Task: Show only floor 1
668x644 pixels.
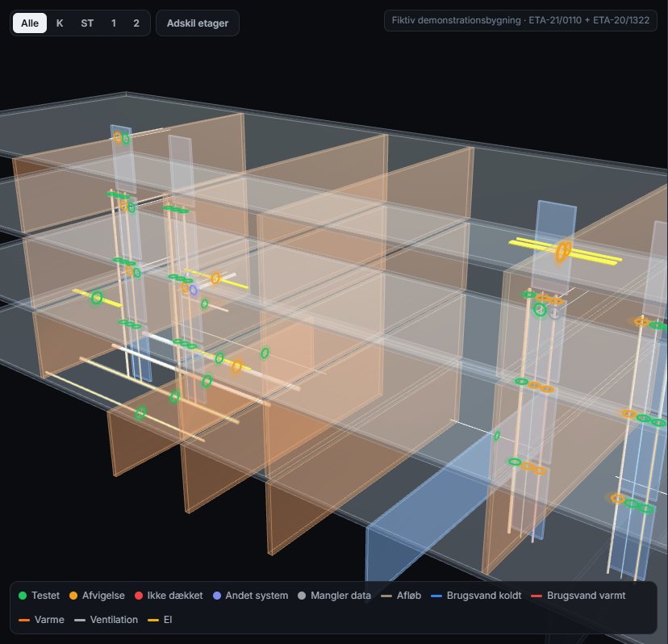Action: tap(114, 23)
